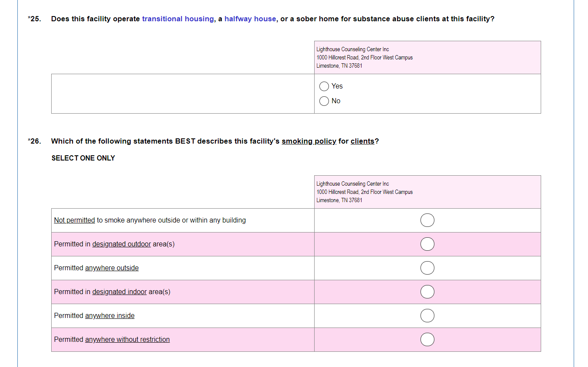Click the designated outdoor underlined text
This screenshot has width=588, height=367.
pyautogui.click(x=122, y=244)
